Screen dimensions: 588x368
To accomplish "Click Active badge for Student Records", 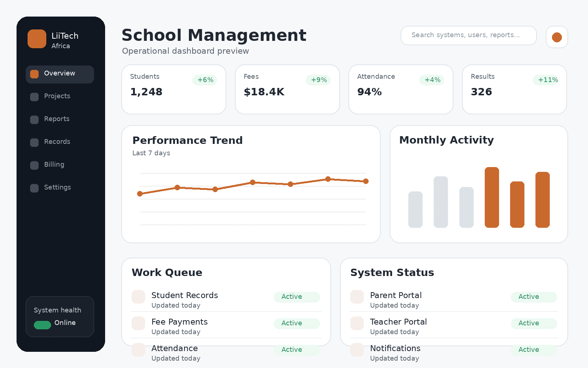I will coord(297,297).
